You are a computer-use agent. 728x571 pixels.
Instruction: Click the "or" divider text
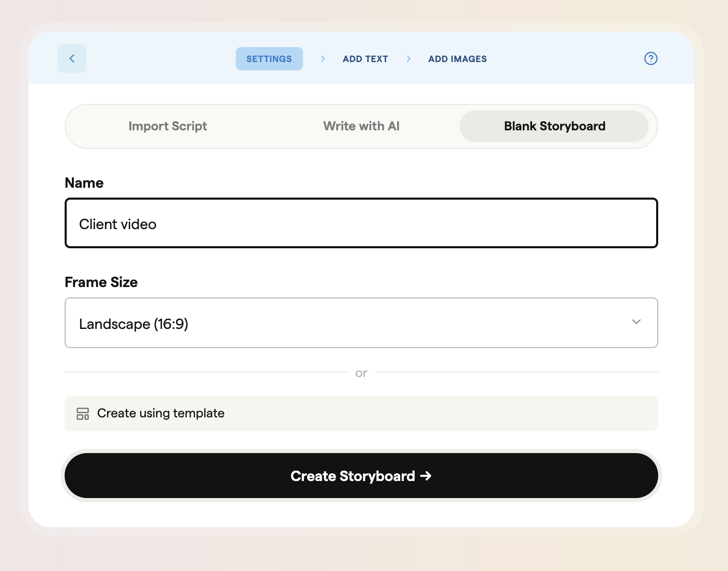tap(361, 373)
